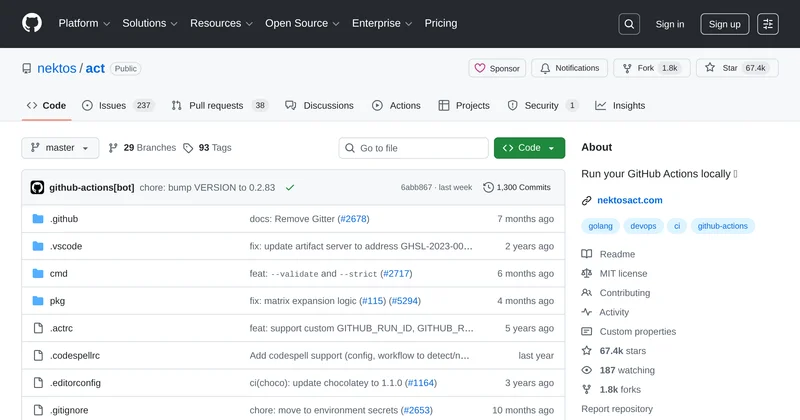Open the nektosact.com website link

pos(629,200)
